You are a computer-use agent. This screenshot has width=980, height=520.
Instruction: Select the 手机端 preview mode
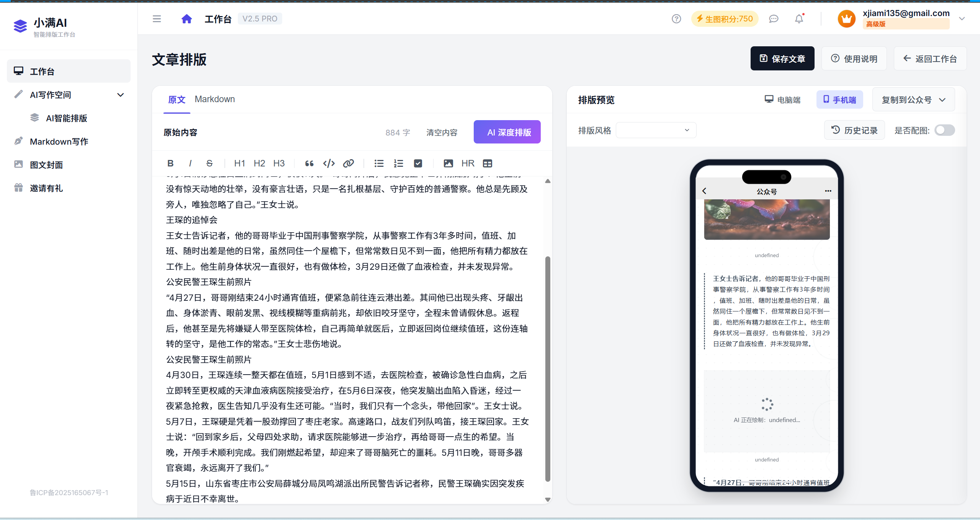[839, 99]
